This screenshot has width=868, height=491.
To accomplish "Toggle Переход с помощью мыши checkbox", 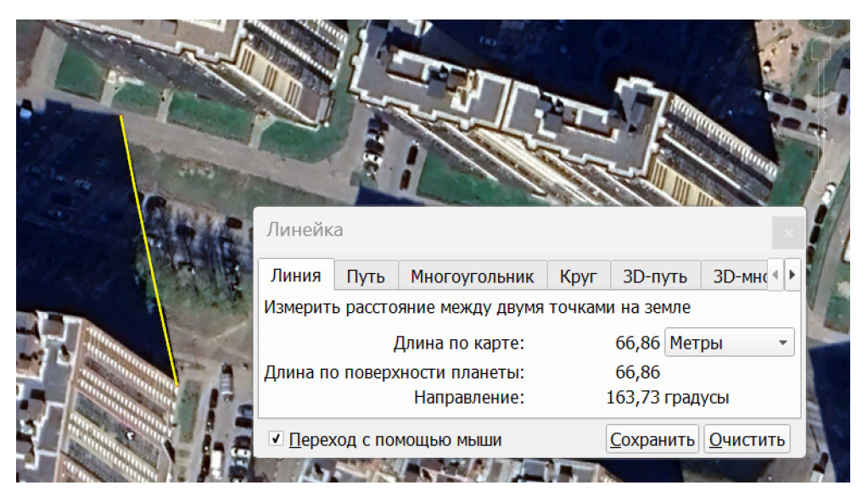I will pos(276,439).
